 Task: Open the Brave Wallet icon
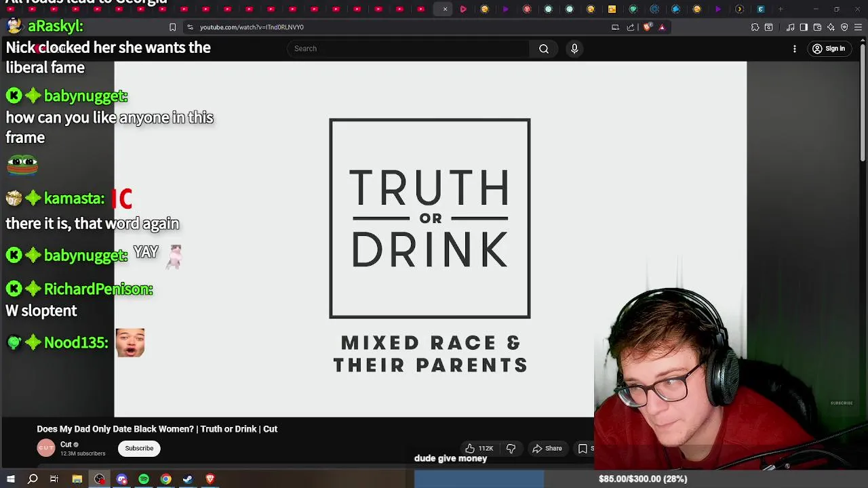(817, 27)
